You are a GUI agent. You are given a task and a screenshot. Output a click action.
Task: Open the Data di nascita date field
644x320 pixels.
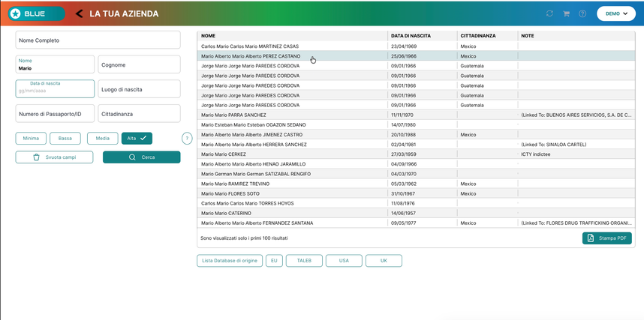55,88
